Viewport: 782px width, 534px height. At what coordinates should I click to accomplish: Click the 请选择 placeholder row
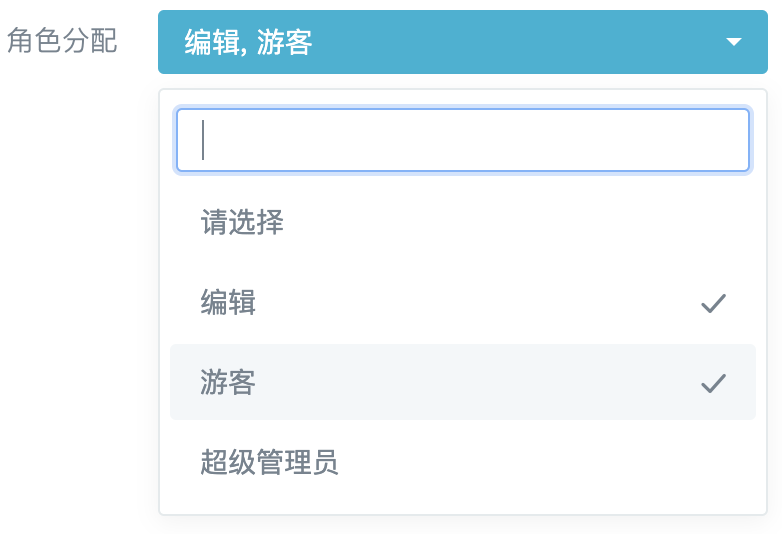[x=463, y=222]
